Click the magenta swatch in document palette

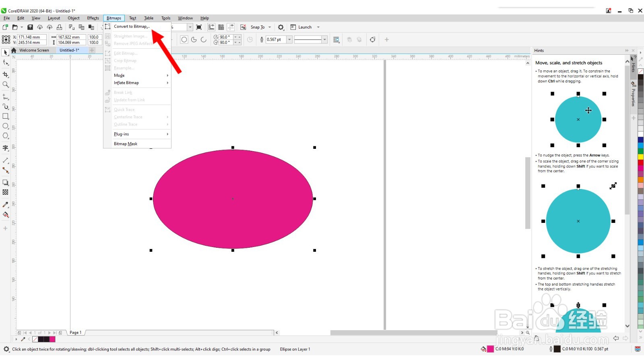coord(52,339)
